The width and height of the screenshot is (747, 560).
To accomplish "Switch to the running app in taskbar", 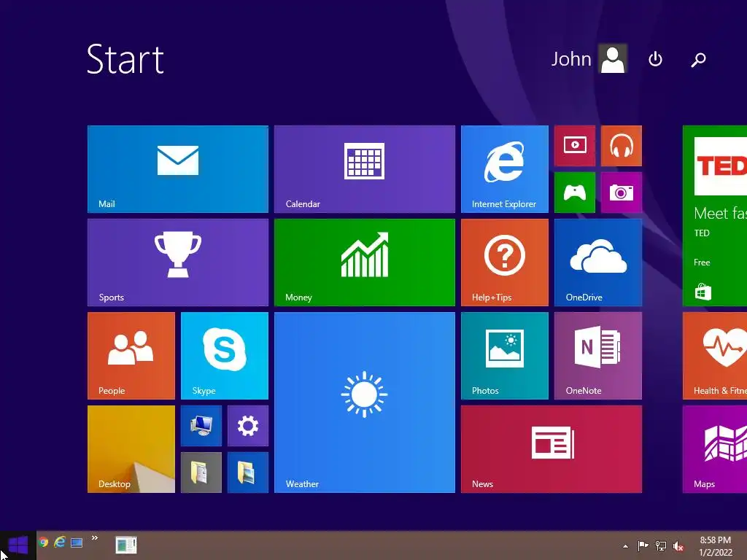I will point(126,545).
